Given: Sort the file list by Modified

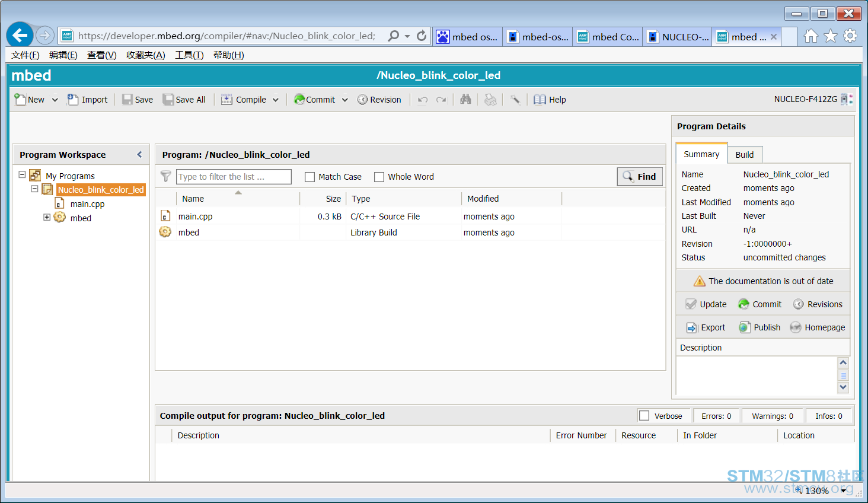Looking at the screenshot, I should click(512, 199).
